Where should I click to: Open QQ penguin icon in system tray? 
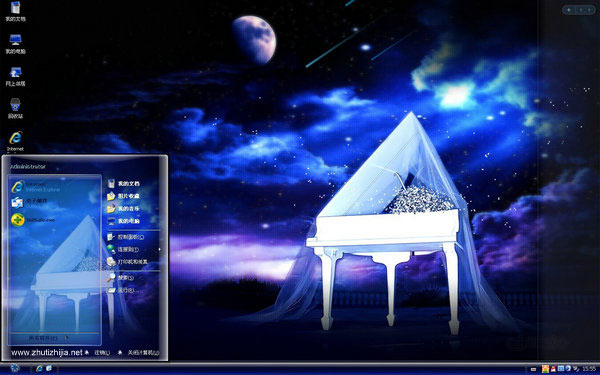coord(553,369)
